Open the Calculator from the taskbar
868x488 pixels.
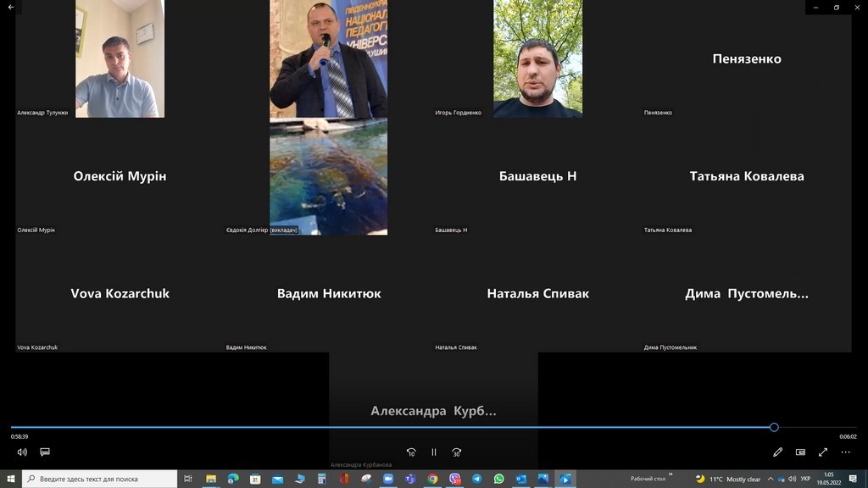pyautogui.click(x=321, y=479)
